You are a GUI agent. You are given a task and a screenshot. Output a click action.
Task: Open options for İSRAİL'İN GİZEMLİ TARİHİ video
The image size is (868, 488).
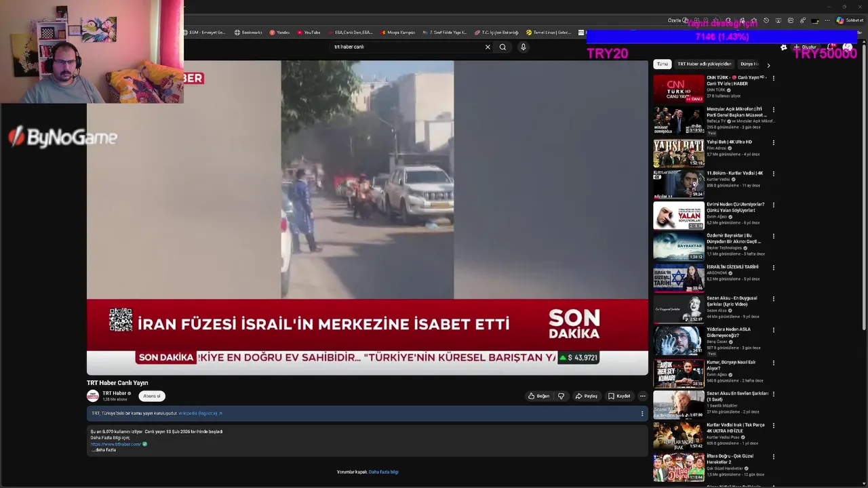[774, 267]
